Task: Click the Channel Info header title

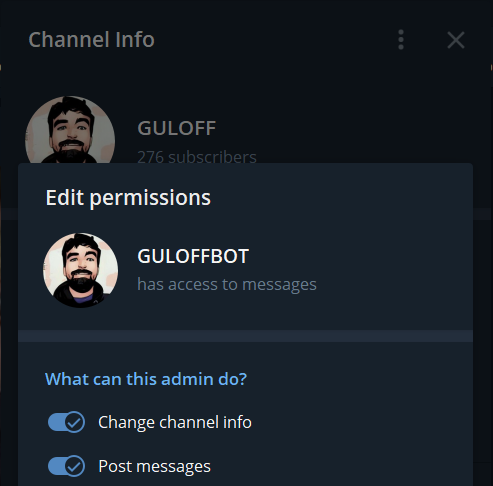Action: coord(91,40)
